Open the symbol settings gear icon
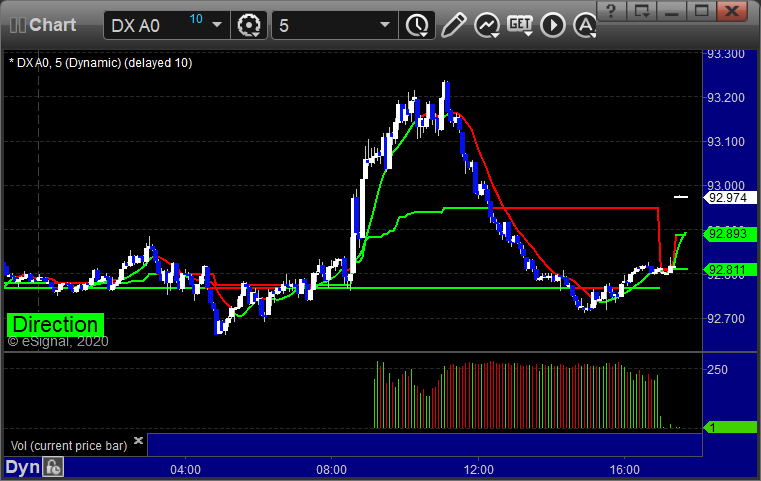The image size is (761, 481). (x=248, y=25)
